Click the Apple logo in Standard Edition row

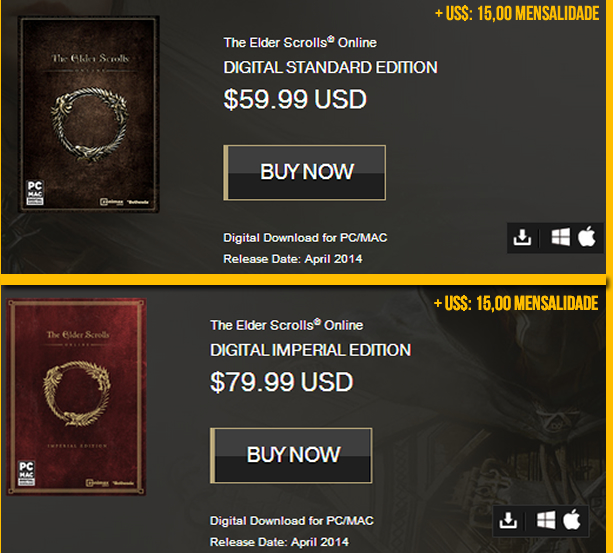[586, 236]
